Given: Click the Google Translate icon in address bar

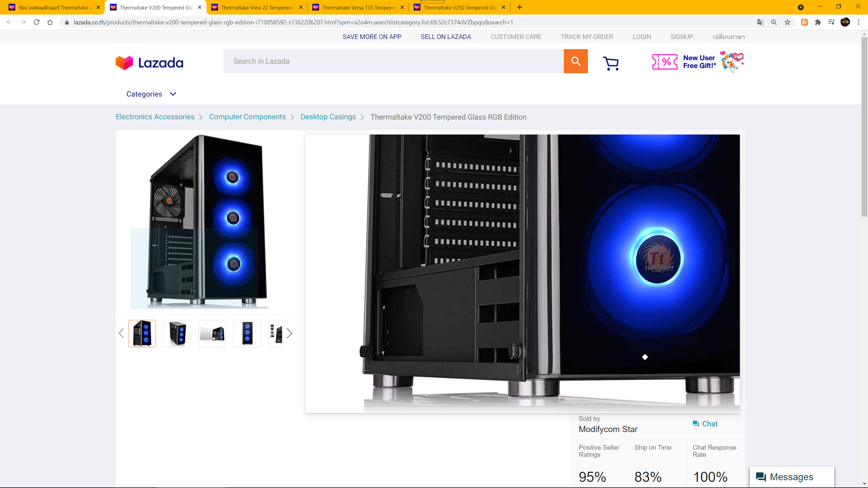Looking at the screenshot, I should (760, 22).
